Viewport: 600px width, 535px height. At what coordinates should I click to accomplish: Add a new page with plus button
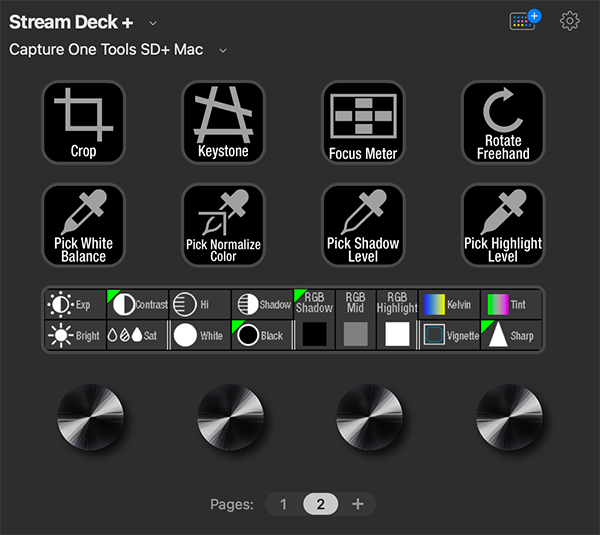coord(357,504)
